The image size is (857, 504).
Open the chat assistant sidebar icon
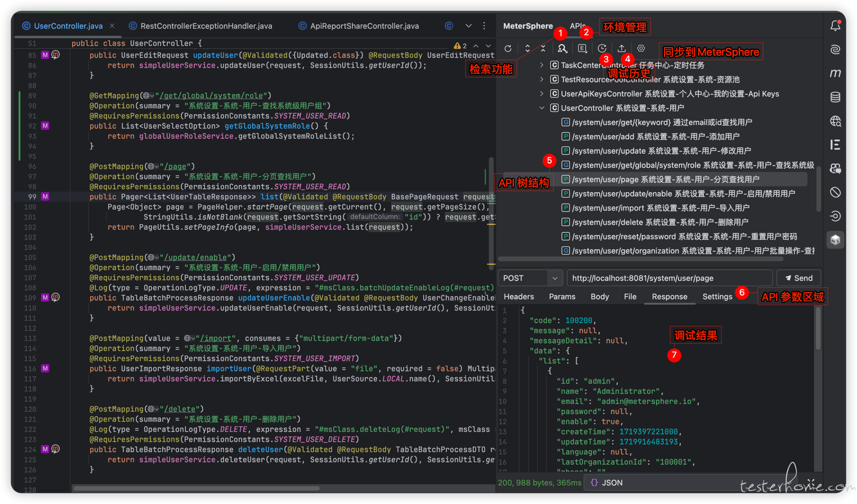point(836,168)
